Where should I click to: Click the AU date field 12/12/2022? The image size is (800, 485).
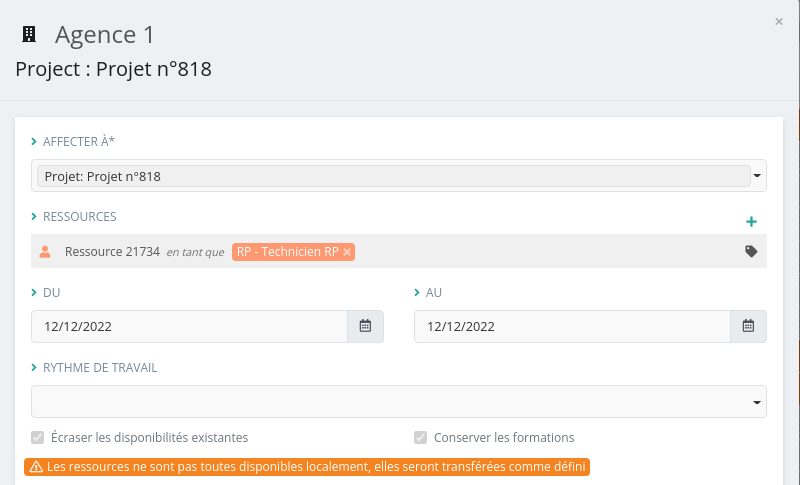(x=572, y=326)
